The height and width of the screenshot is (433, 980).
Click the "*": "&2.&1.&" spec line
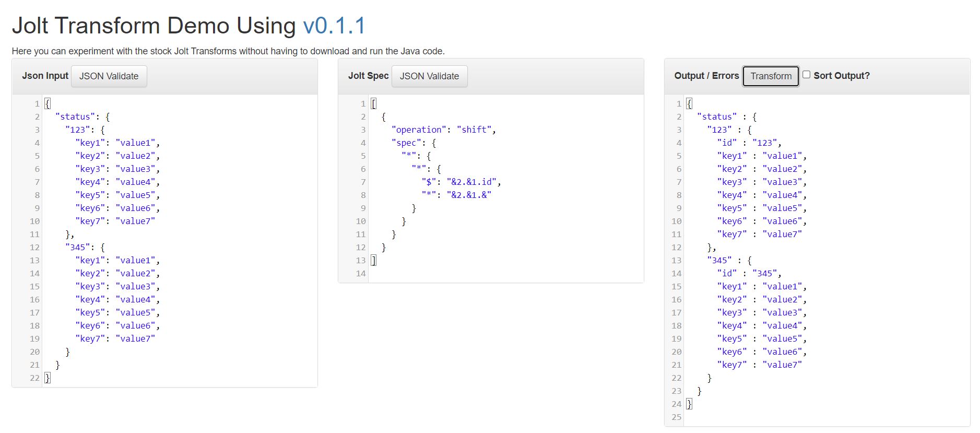(x=456, y=195)
